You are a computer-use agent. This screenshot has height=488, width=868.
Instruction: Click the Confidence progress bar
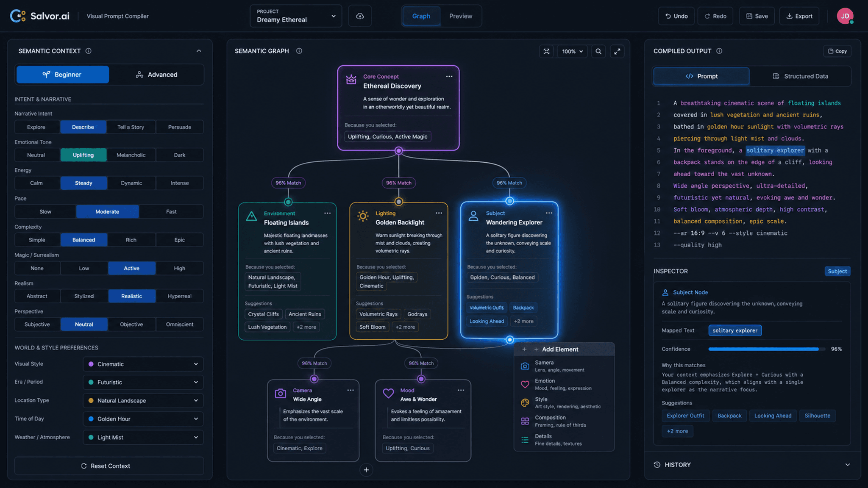766,349
